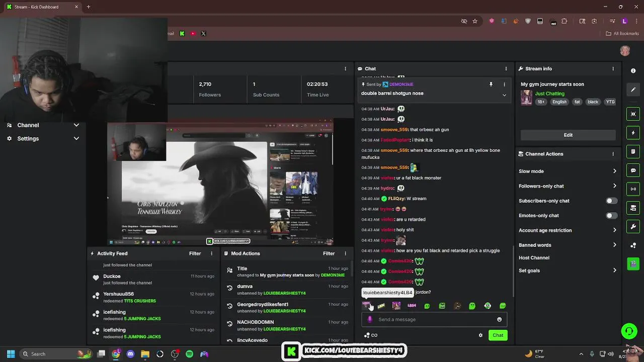Open the Stream info three-dot menu
The image size is (644, 362).
point(613,68)
